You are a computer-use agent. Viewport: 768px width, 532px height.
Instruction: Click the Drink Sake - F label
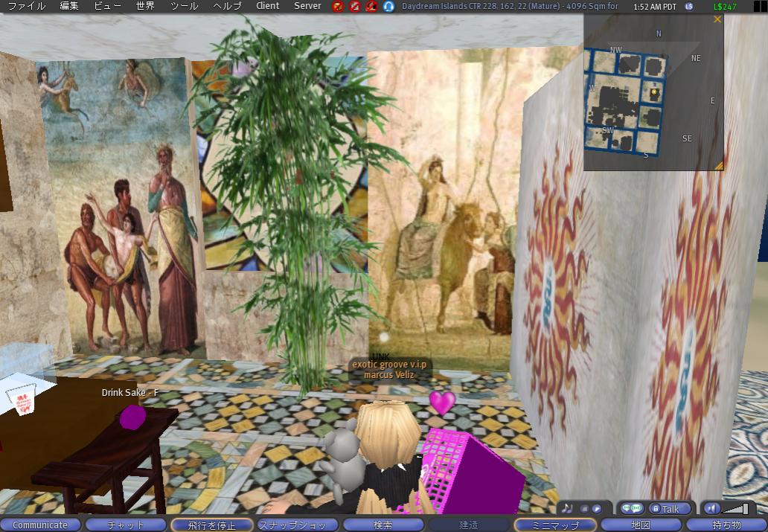[x=129, y=392]
